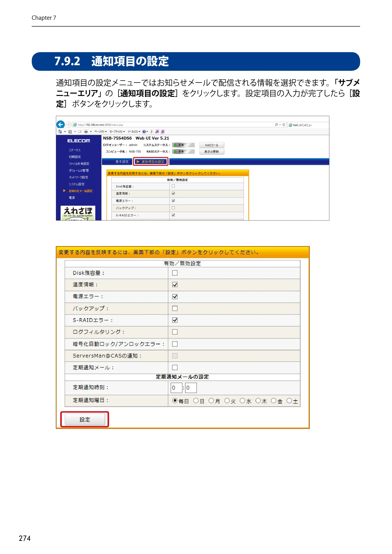The image size is (392, 554).
Task: Enable 暗号化自動ロック/アンロックエラー checkbox
Action: [x=175, y=344]
